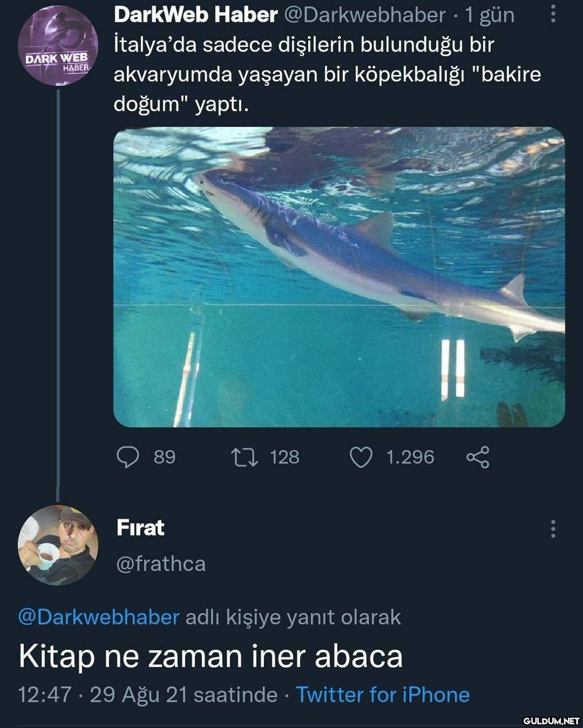
Task: Click the '12:47 · 29 Ağu 21' timestamp
Action: [x=103, y=695]
